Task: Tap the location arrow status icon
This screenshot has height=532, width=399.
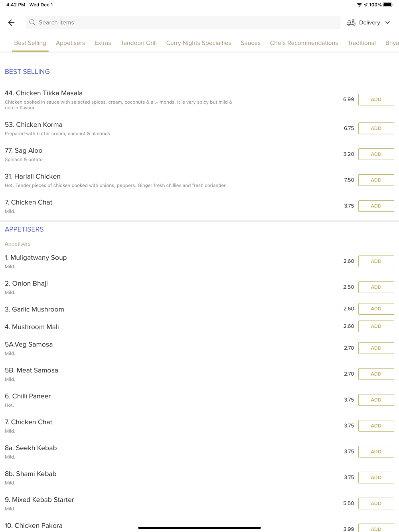Action: 365,5
